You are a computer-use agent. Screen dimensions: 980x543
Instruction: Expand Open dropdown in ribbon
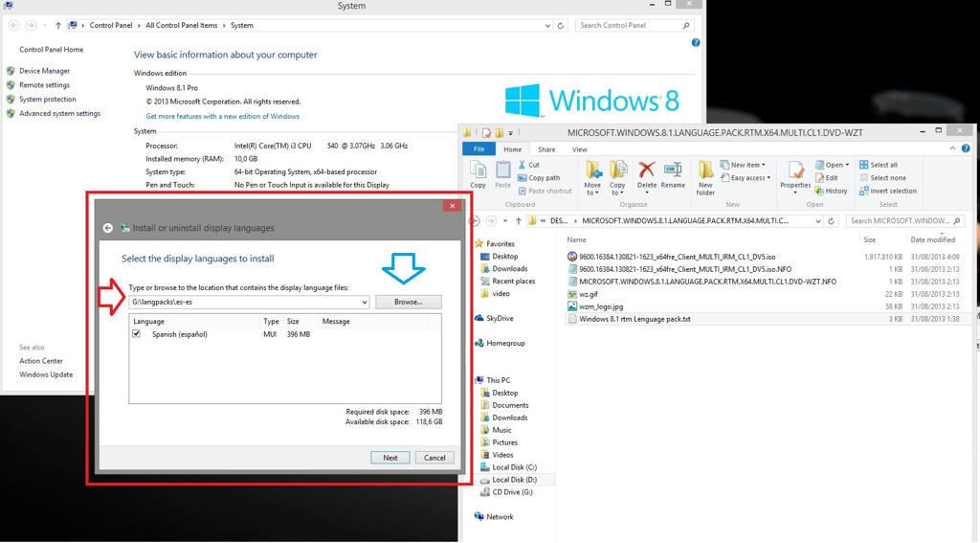coord(847,165)
